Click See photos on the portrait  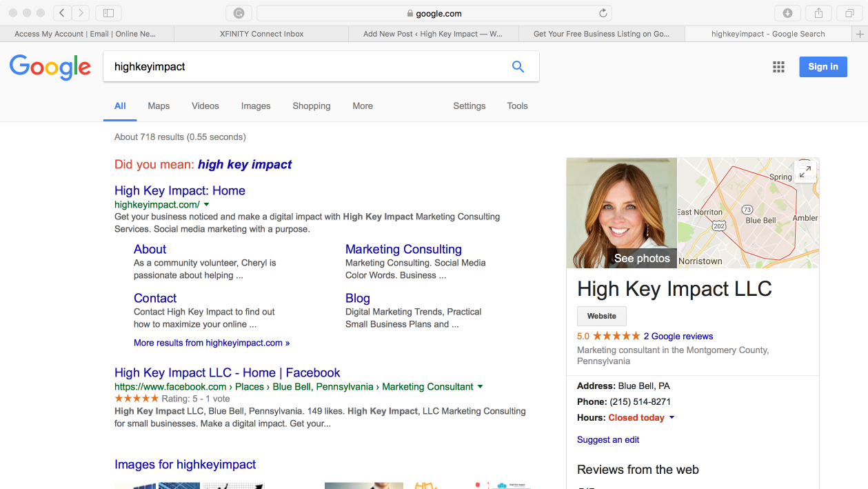point(642,259)
